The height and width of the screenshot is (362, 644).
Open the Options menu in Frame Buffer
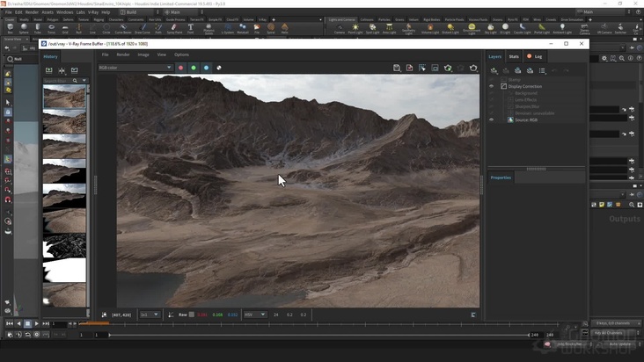pyautogui.click(x=181, y=54)
